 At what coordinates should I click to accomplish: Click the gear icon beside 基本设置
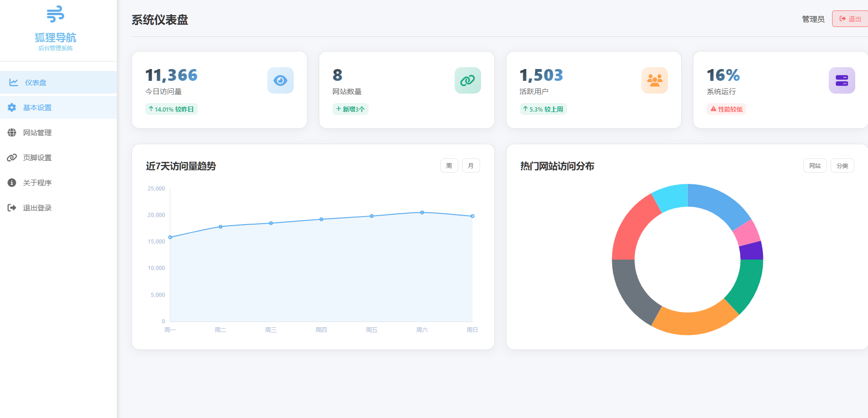point(12,107)
